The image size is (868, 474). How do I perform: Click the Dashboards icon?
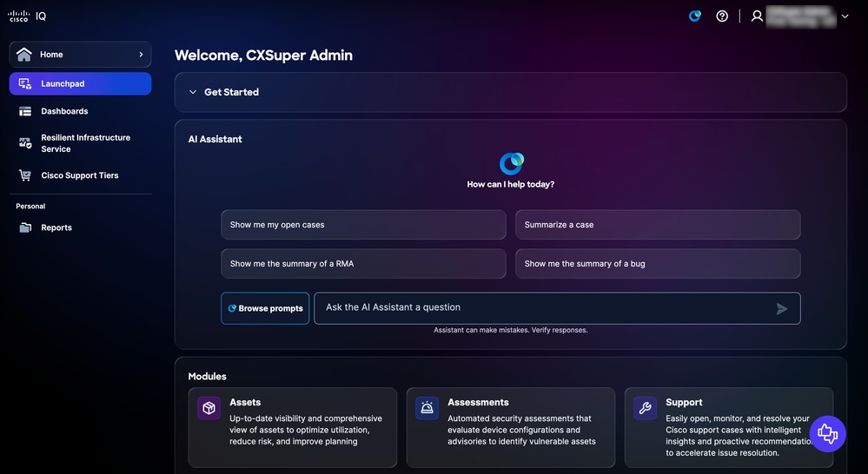pos(25,111)
